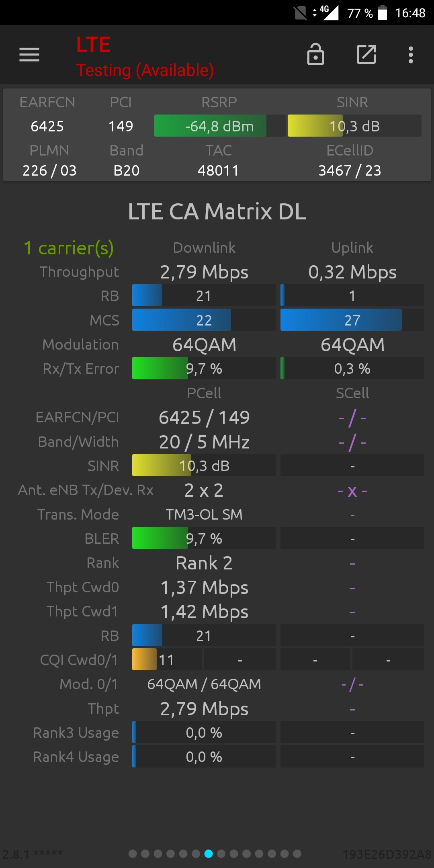434x868 pixels.
Task: Select the highlighted blue page indicator dot
Action: pyautogui.click(x=209, y=854)
